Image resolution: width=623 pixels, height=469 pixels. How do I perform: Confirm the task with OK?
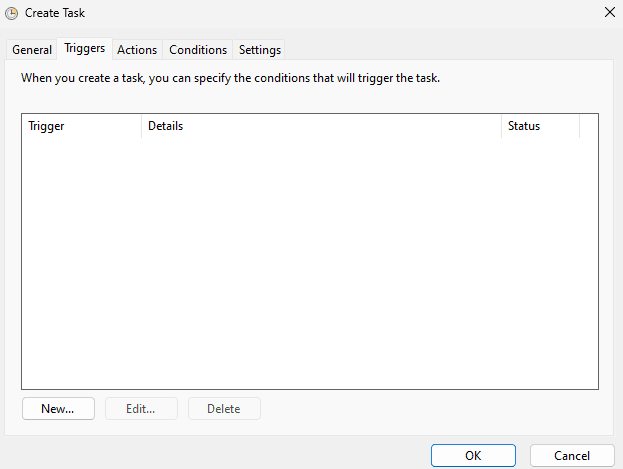tap(473, 455)
